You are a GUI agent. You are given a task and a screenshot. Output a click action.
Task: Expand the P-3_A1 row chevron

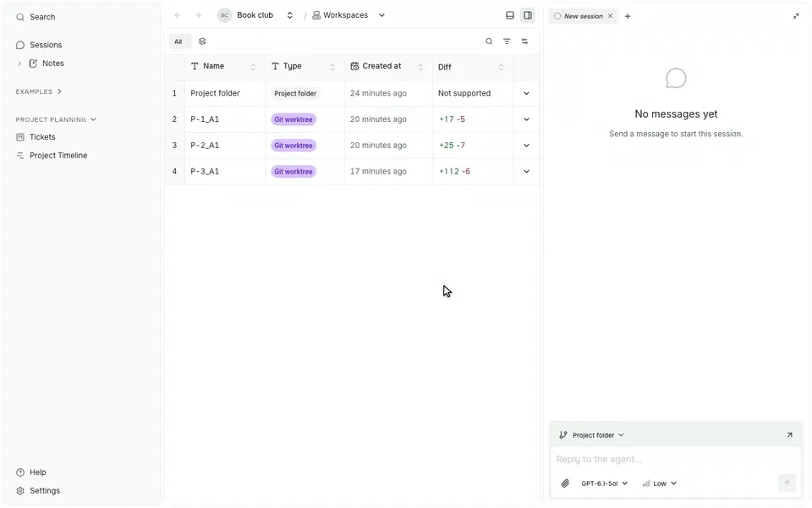tap(526, 172)
